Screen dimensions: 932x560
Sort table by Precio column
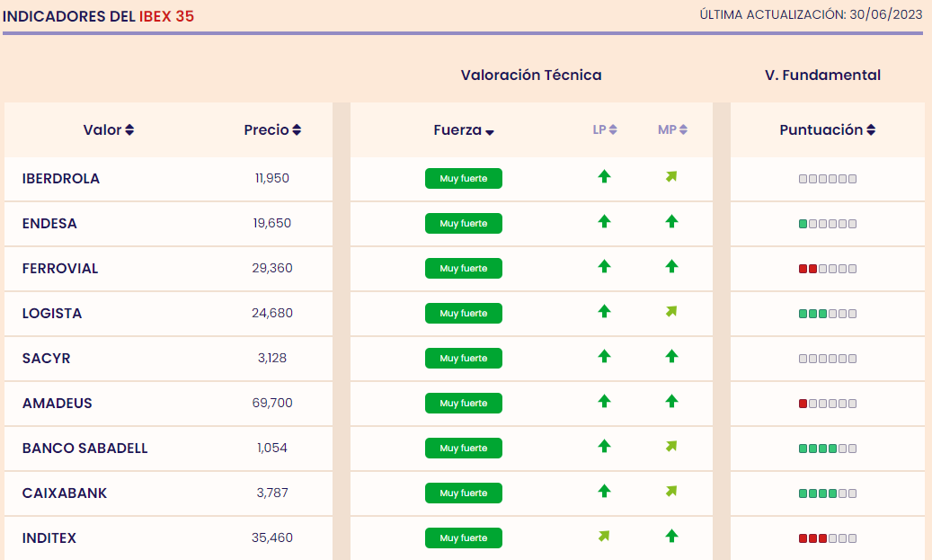click(272, 130)
